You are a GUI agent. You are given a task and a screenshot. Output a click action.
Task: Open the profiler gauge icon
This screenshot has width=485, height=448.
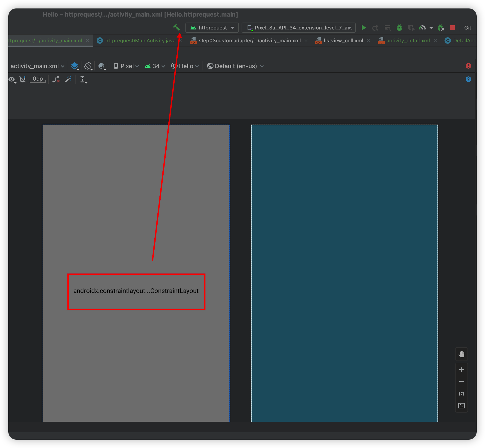tap(422, 28)
